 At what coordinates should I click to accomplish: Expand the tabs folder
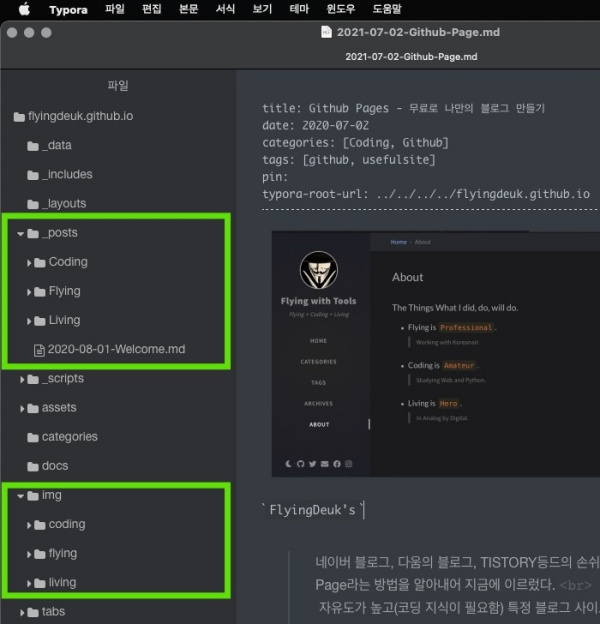click(x=22, y=612)
